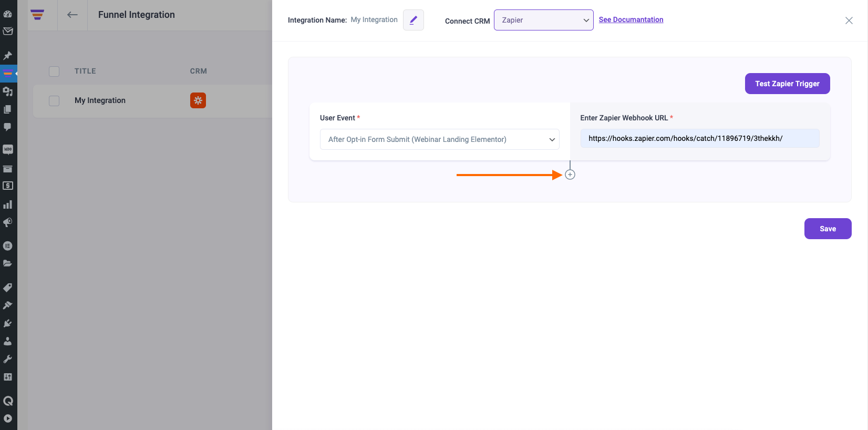The width and height of the screenshot is (868, 430).
Task: Click the Funnel Integration page heading
Action: pyautogui.click(x=137, y=15)
